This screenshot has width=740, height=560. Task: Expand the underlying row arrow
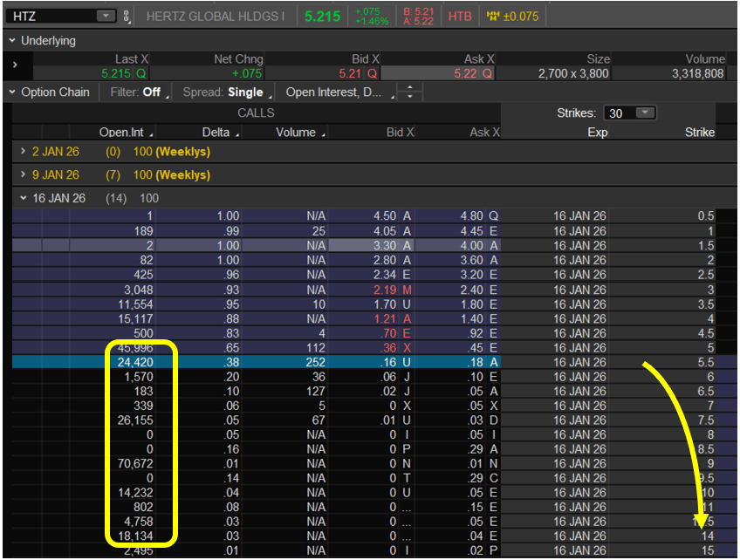point(15,65)
